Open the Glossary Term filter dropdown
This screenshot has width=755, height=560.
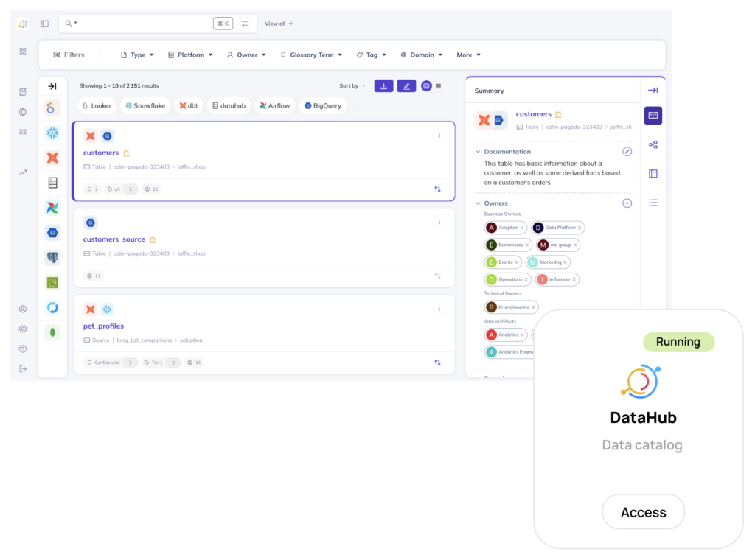pos(311,55)
